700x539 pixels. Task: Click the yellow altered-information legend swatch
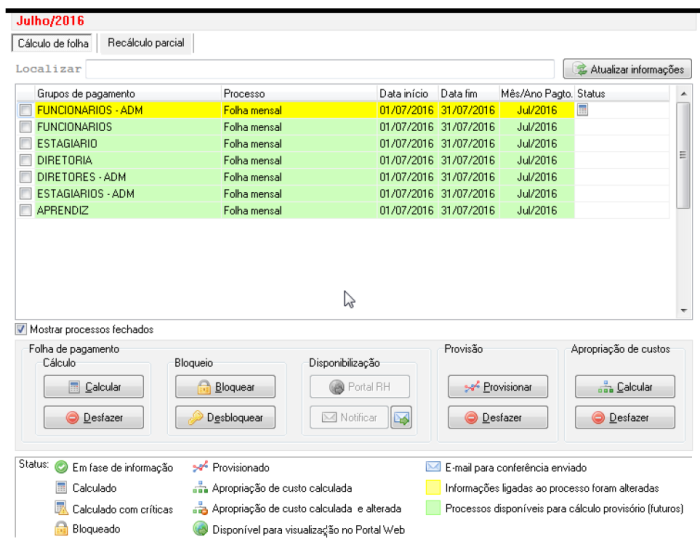(x=433, y=488)
